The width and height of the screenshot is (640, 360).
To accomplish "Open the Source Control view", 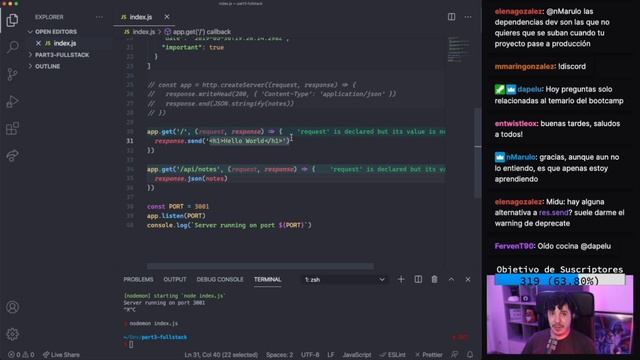I will tap(12, 74).
